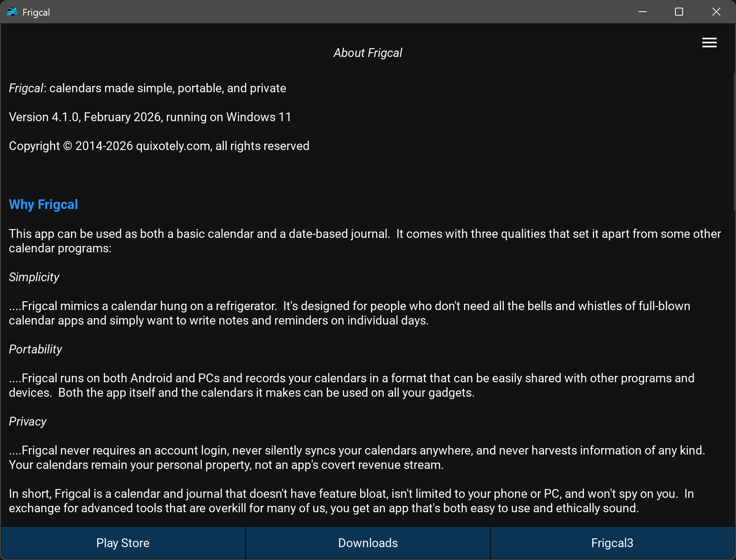
Task: Click the blue Why Frigcal heading
Action: pyautogui.click(x=43, y=205)
